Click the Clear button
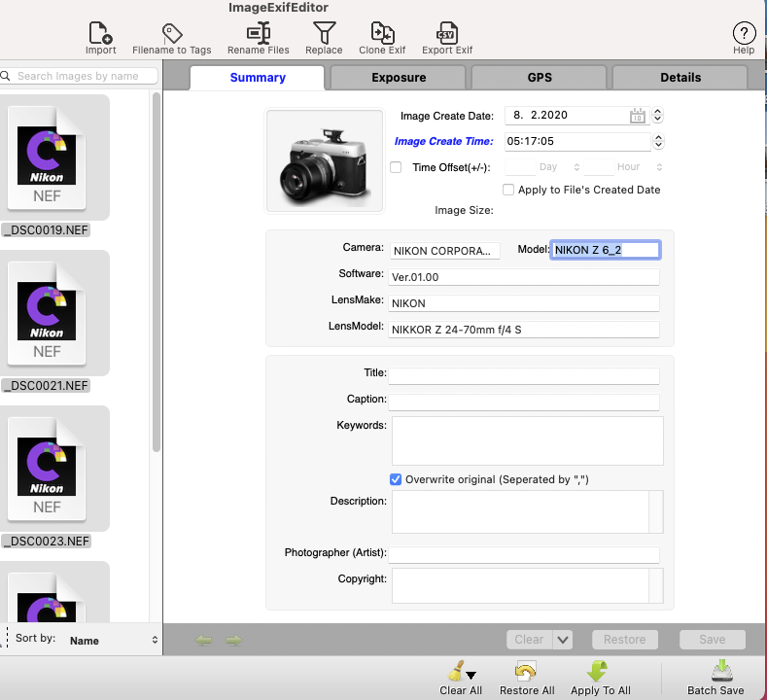Viewport: 767px width, 700px height. (529, 640)
